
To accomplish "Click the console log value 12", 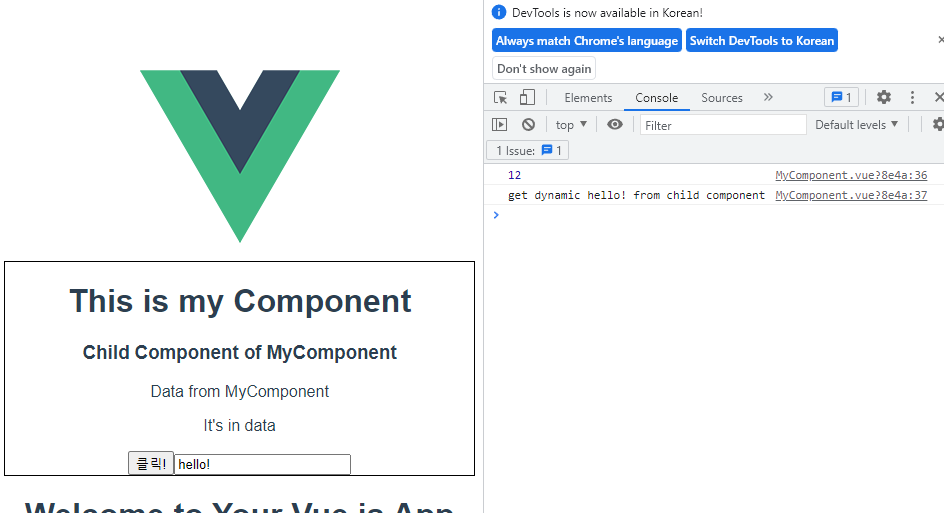I will 514,175.
